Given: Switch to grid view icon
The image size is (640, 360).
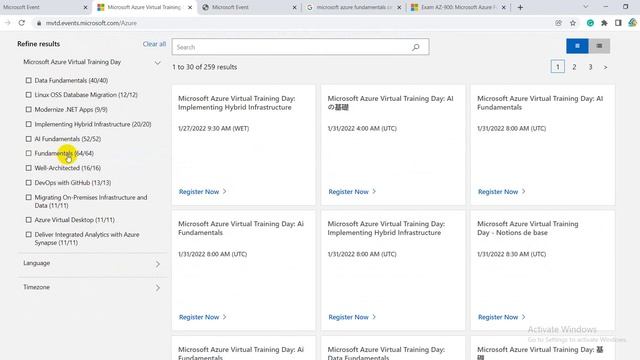Looking at the screenshot, I should (x=577, y=46).
